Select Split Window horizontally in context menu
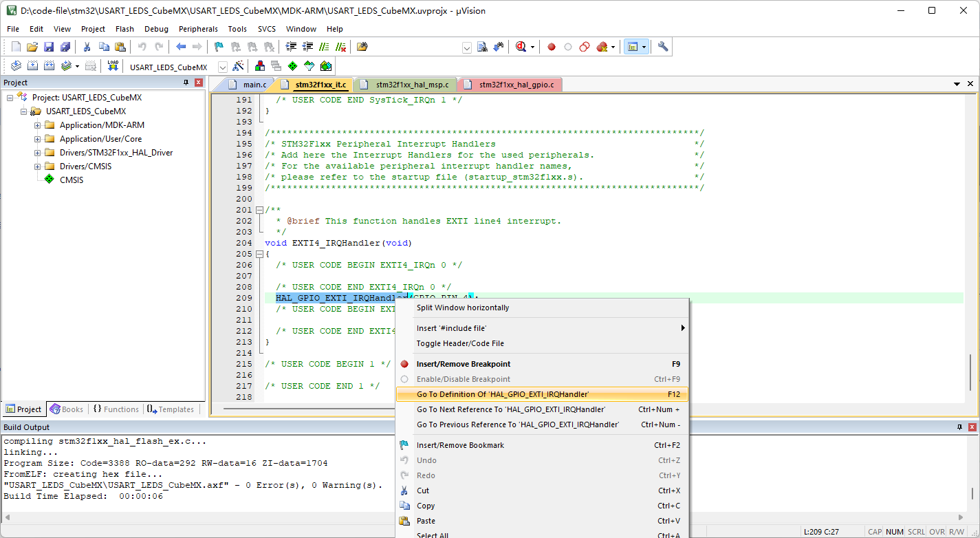980x538 pixels. [543, 308]
